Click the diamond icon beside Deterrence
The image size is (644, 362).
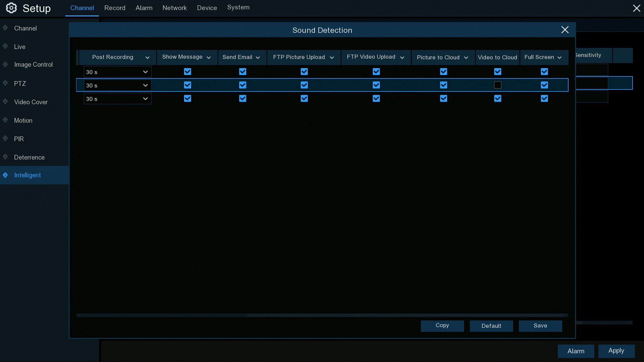(x=5, y=157)
